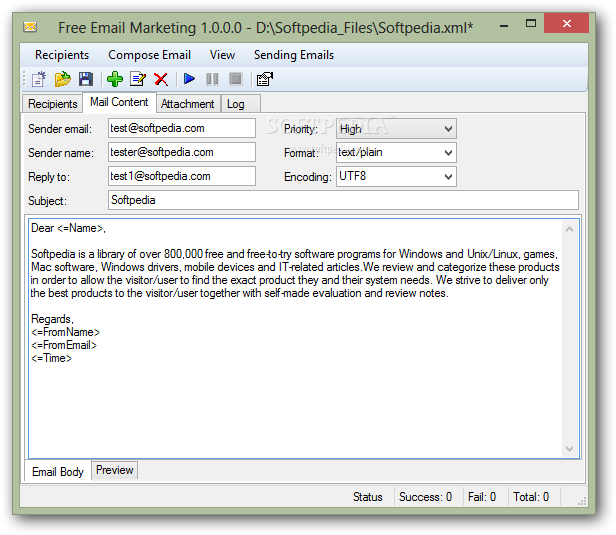Click the Sender email field
The height and width of the screenshot is (535, 616).
tap(182, 128)
